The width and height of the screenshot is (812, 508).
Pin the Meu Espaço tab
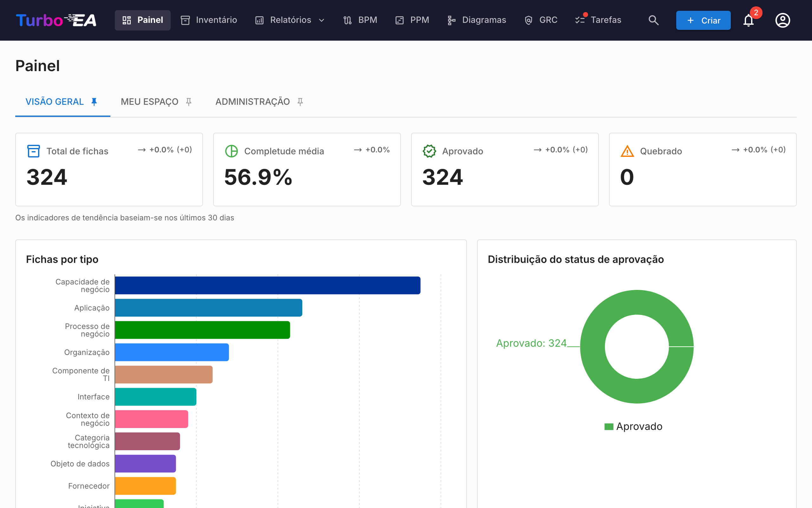pyautogui.click(x=189, y=102)
